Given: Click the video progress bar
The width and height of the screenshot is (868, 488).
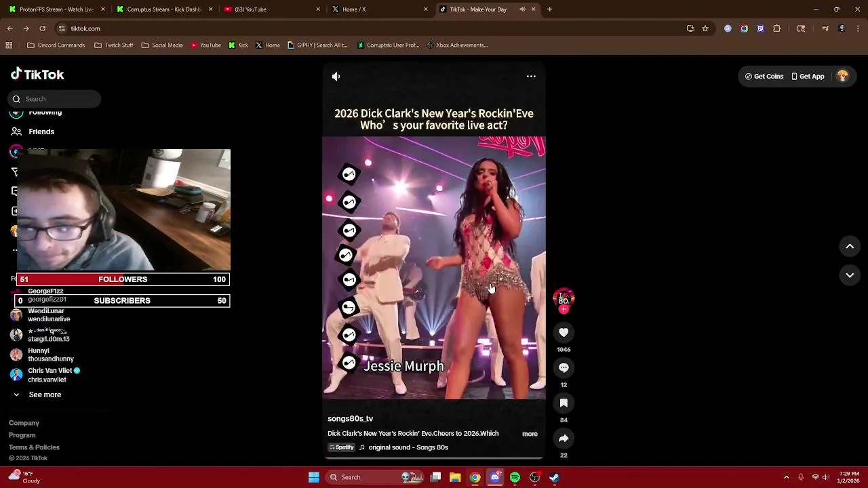Looking at the screenshot, I should pos(434,459).
